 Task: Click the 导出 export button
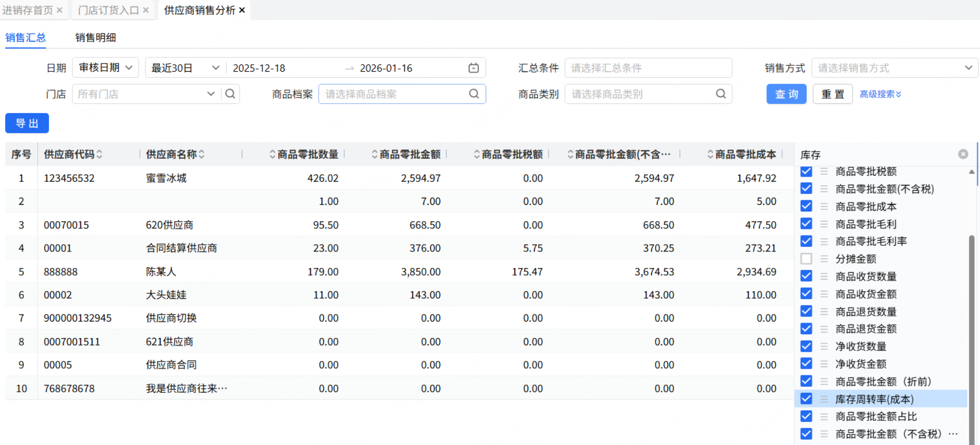(x=27, y=123)
